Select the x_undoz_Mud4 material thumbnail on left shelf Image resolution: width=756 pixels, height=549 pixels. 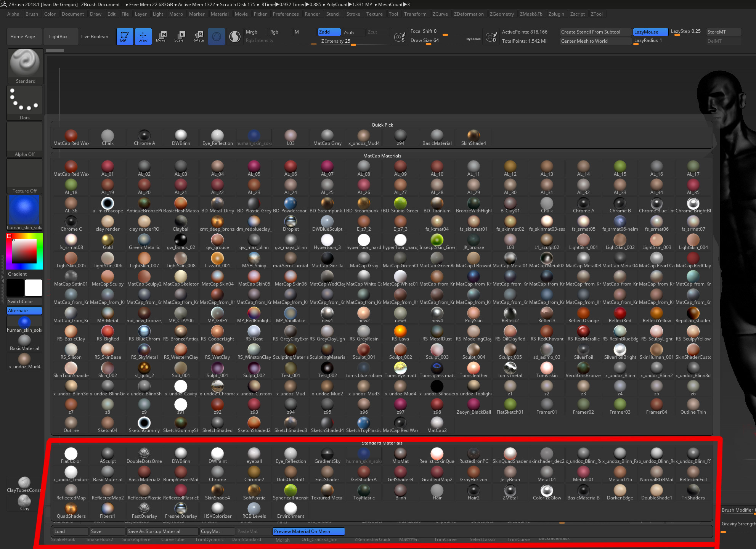(x=24, y=361)
